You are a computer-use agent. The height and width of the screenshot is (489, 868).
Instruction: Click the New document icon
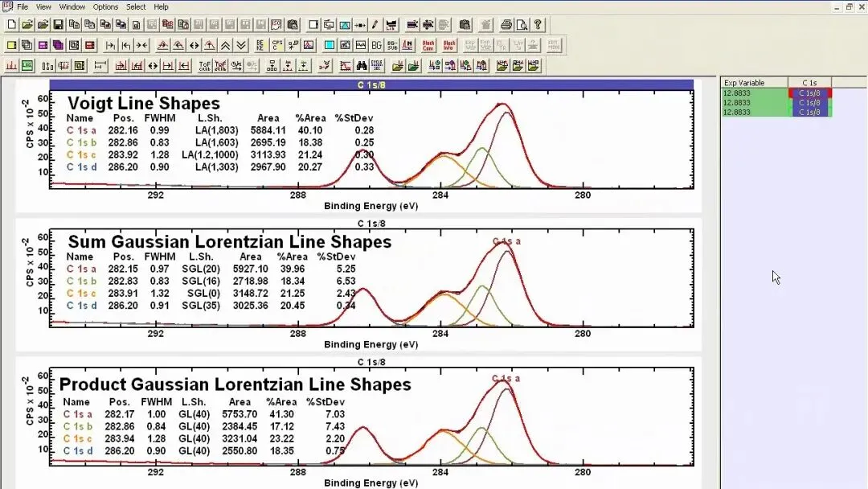pyautogui.click(x=11, y=25)
